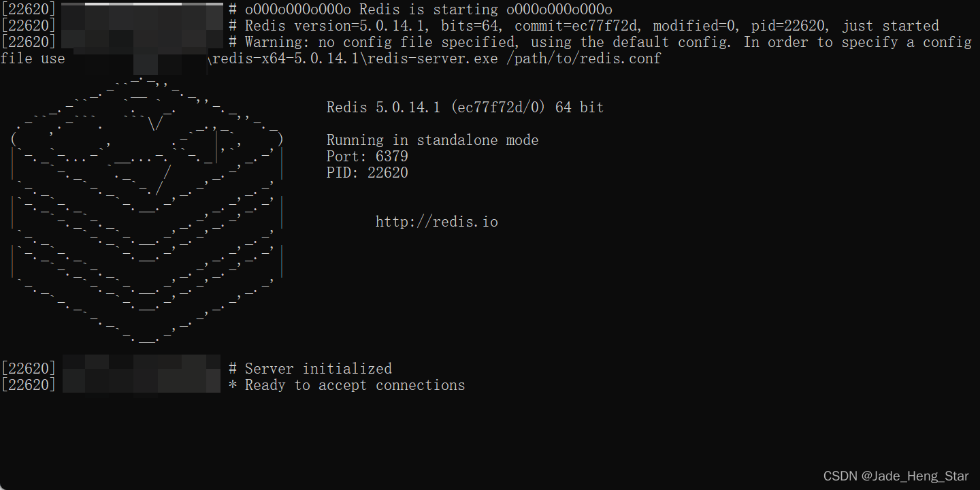Image resolution: width=980 pixels, height=490 pixels.
Task: Click the Redis ASCII art cube logo
Action: click(146, 208)
